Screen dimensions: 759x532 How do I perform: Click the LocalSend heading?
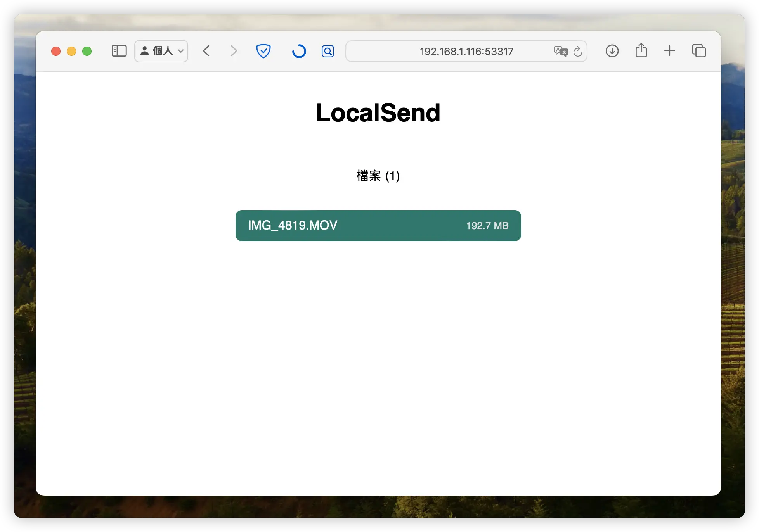[x=378, y=113]
